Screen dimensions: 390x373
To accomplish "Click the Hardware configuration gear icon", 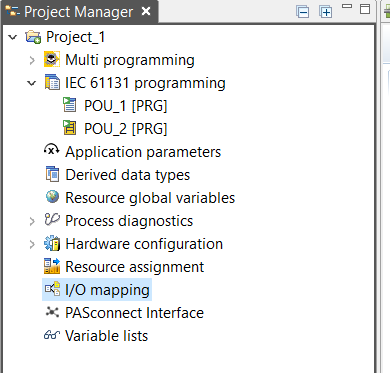I will point(52,243).
